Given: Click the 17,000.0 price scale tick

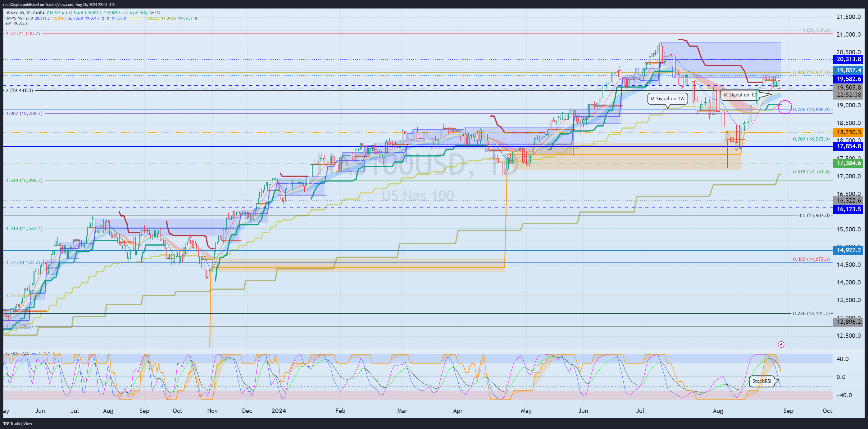Looking at the screenshot, I should click(848, 176).
